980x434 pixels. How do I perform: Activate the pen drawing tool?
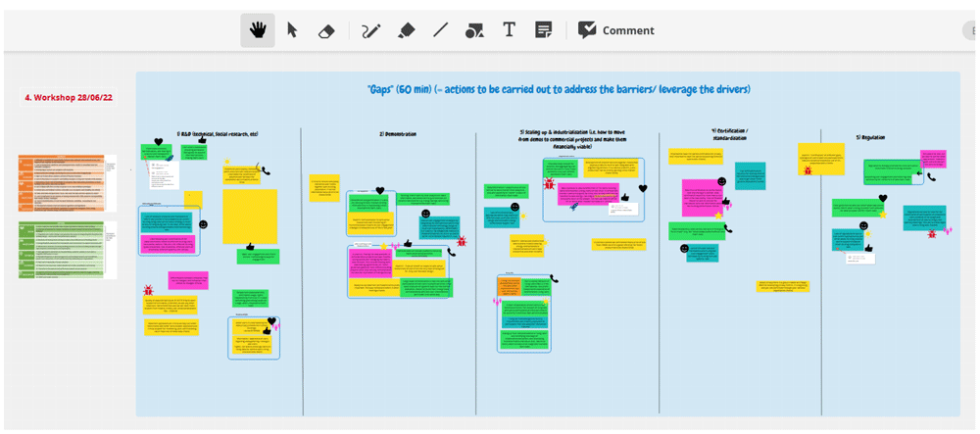371,30
